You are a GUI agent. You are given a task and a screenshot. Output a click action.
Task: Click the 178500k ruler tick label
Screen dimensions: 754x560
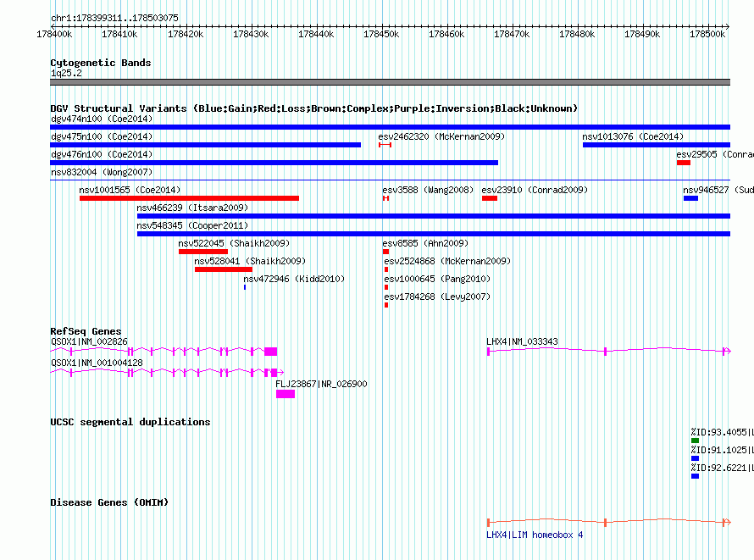[707, 34]
